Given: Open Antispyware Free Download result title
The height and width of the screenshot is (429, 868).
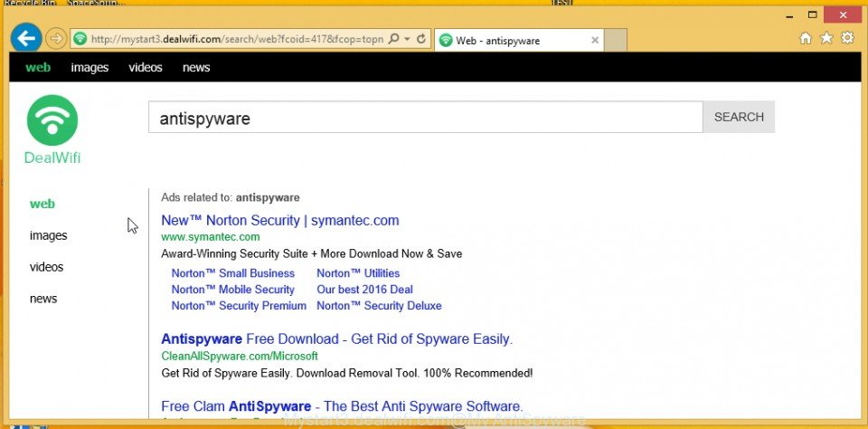Looking at the screenshot, I should 336,339.
